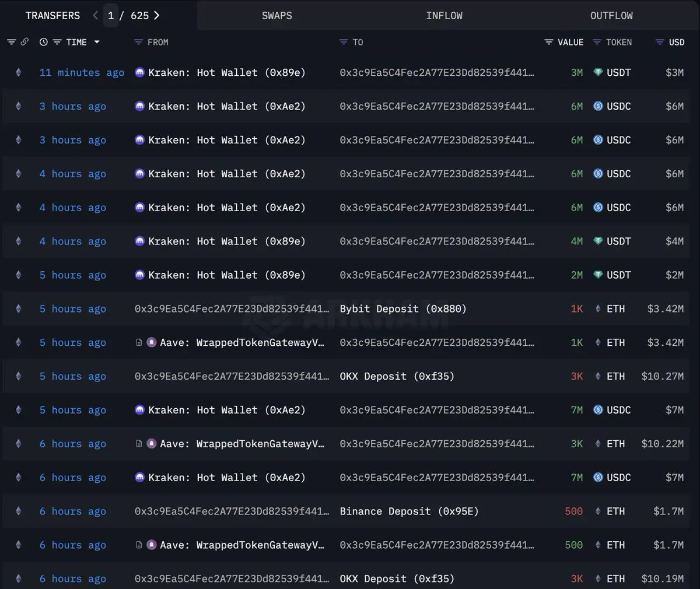Open the USD column filter

[660, 42]
